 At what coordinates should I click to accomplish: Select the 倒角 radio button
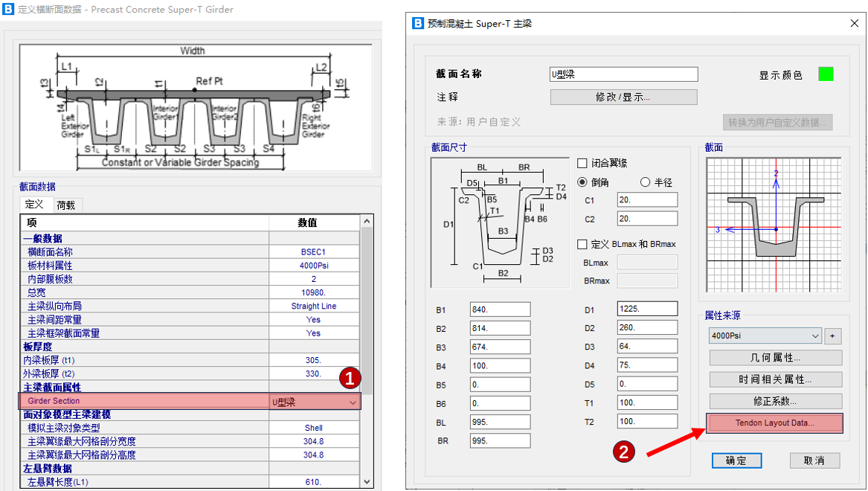coord(582,182)
